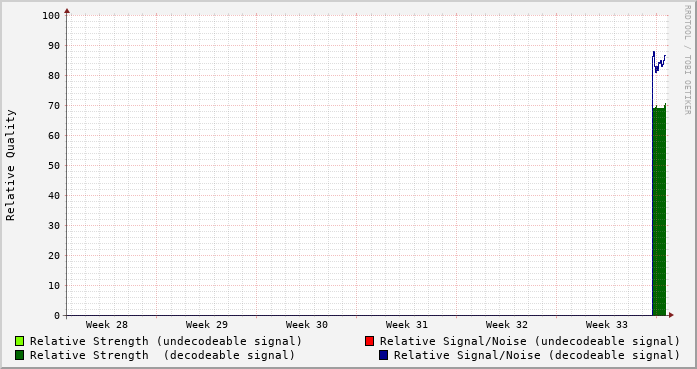697x369 pixels.
Task: Click the blue signal/noise line peak
Action: [x=654, y=52]
